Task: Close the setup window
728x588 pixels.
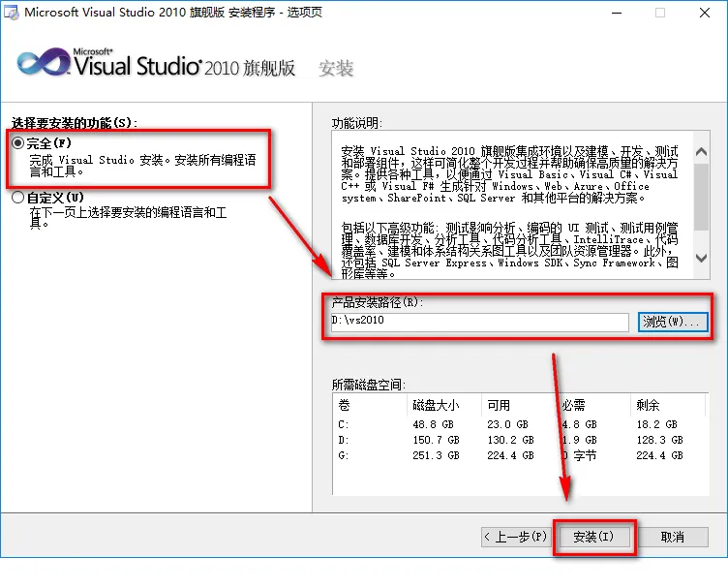Action: [705, 13]
